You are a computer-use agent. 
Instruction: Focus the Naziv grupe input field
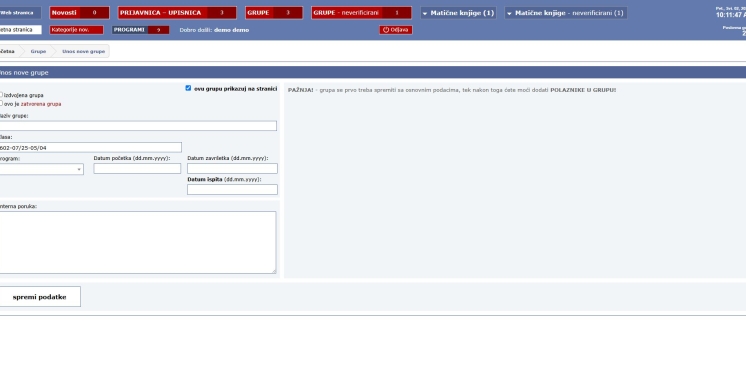(x=138, y=126)
